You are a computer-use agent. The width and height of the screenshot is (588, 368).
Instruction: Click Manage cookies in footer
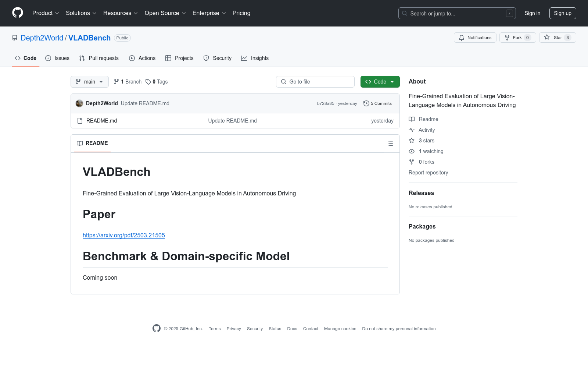point(340,329)
